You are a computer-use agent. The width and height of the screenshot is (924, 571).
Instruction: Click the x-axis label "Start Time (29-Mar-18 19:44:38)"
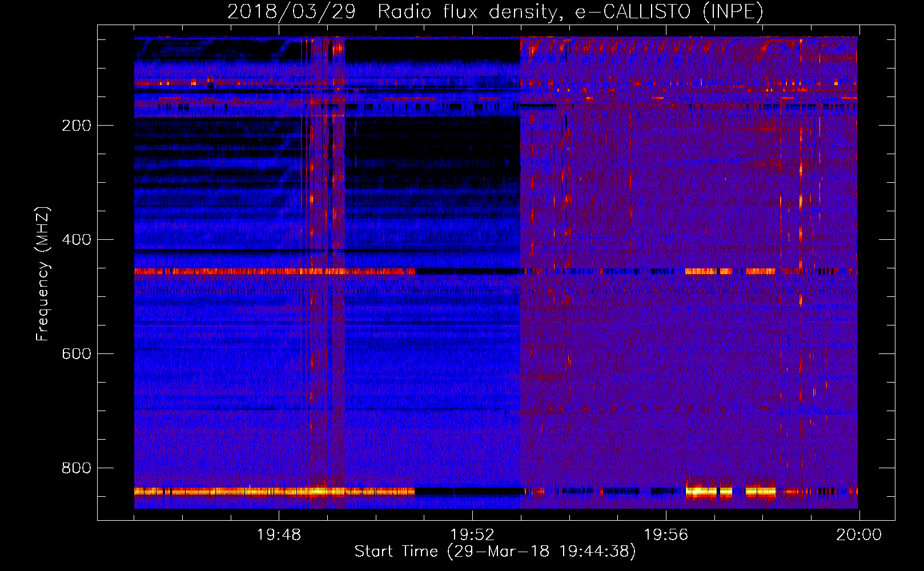(495, 552)
